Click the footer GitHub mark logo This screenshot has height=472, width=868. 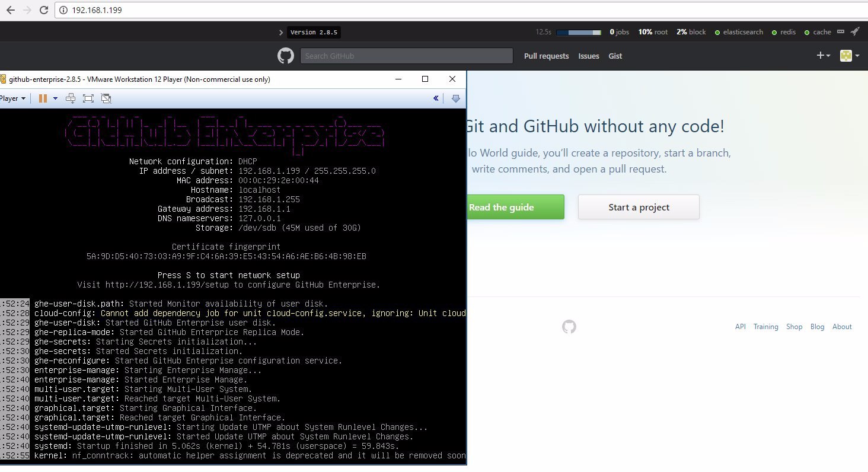click(x=569, y=327)
